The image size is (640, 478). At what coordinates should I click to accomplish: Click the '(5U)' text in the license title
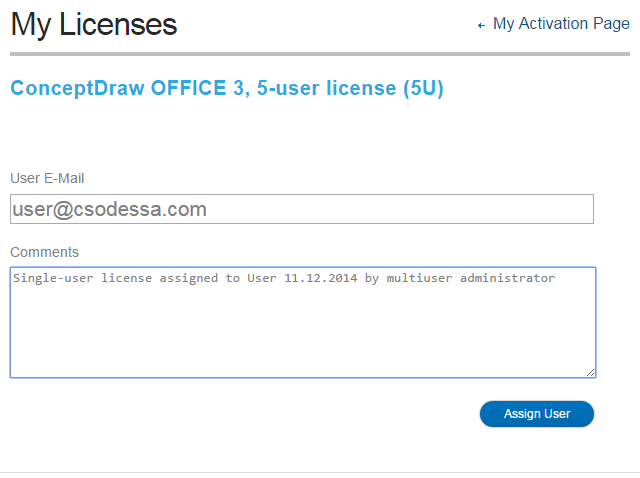[423, 88]
